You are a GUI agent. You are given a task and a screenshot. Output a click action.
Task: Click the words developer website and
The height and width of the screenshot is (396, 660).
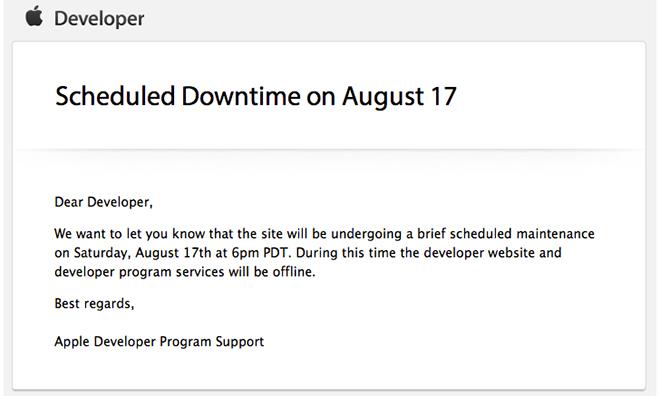[492, 253]
